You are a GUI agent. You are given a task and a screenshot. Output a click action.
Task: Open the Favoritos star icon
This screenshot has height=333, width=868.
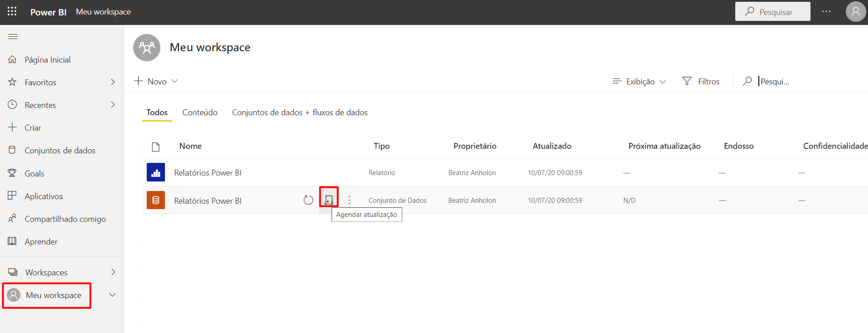pos(13,82)
